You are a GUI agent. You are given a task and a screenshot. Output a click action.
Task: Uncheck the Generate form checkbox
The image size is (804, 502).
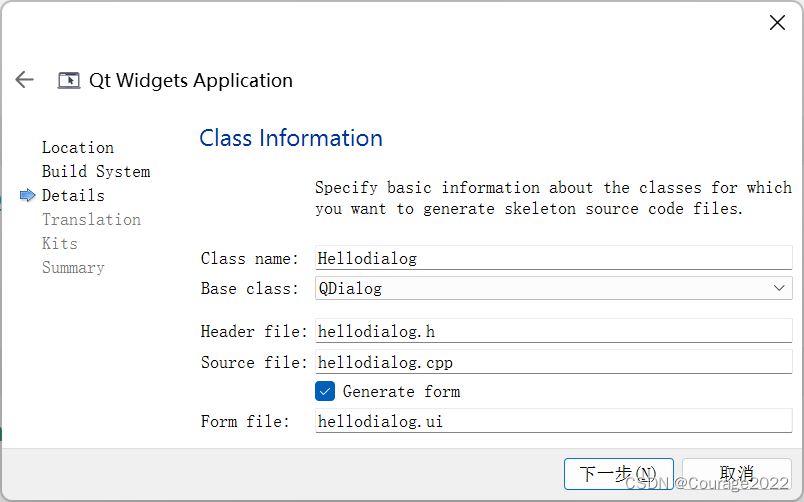325,391
